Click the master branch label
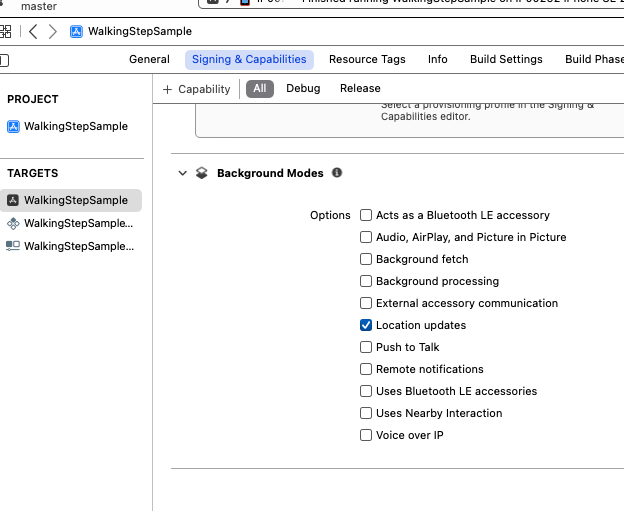Screen dimensions: 624x511 coord(39,6)
